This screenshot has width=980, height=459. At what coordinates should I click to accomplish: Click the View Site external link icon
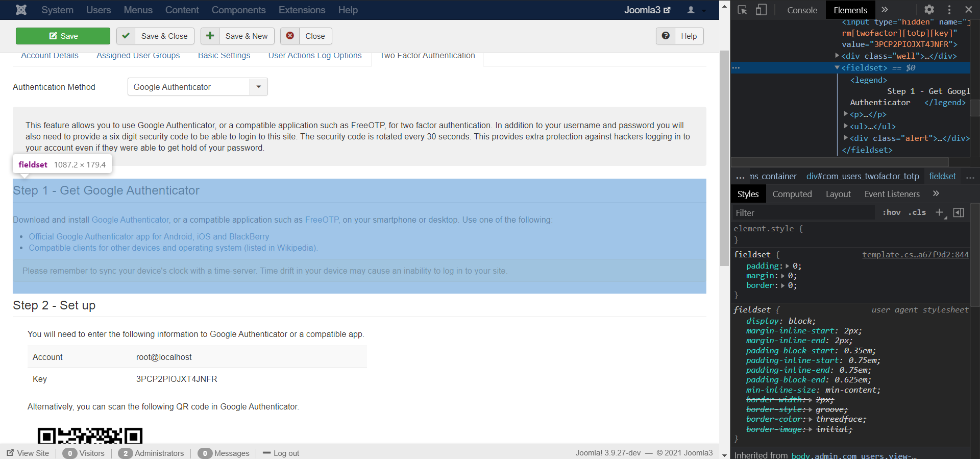coord(10,453)
